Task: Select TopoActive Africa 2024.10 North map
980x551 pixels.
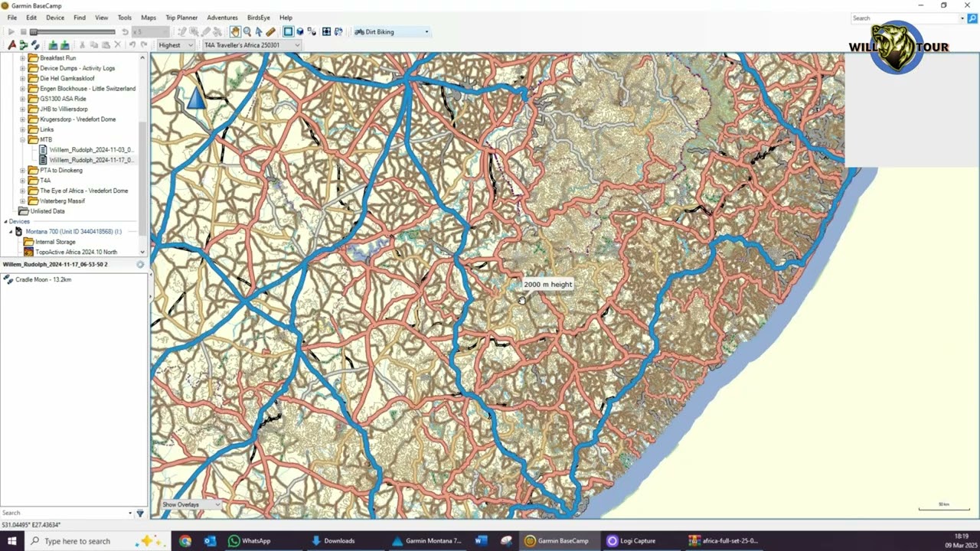Action: [x=76, y=252]
